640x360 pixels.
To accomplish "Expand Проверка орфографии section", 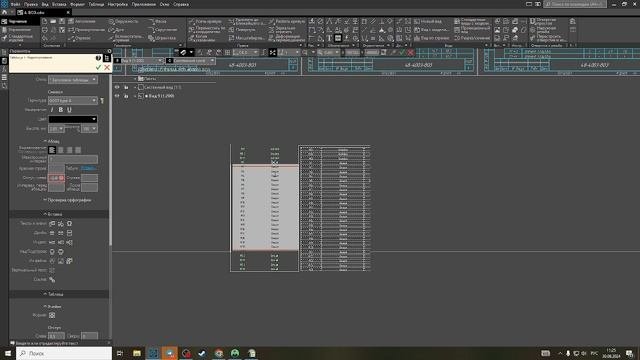I will [x=67, y=200].
